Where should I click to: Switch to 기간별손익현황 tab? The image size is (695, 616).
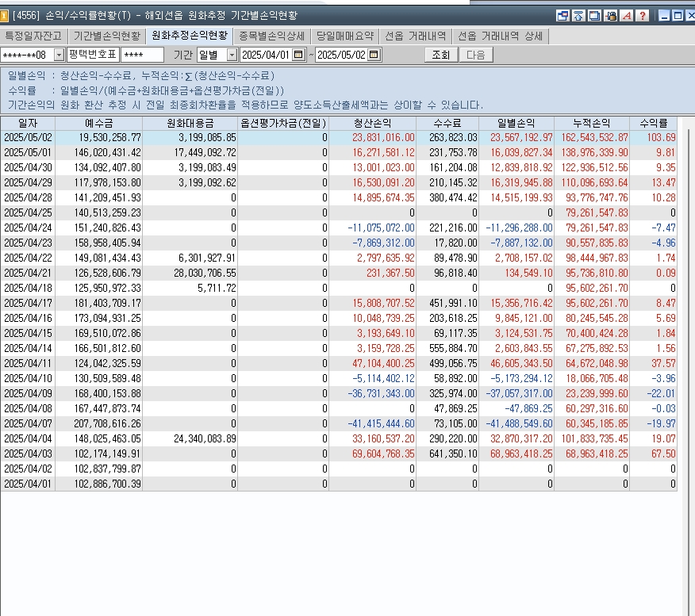[107, 36]
